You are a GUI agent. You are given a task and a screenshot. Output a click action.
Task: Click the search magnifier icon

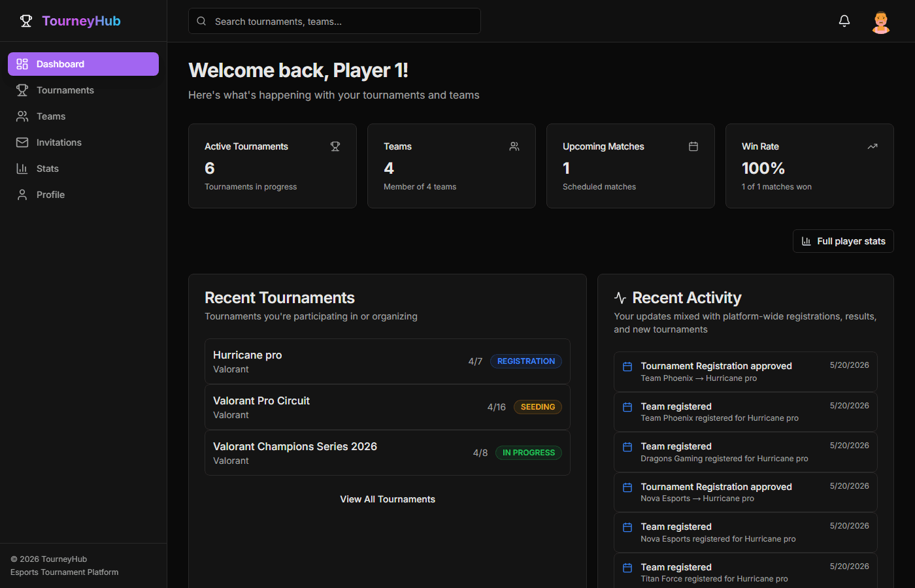pyautogui.click(x=201, y=21)
